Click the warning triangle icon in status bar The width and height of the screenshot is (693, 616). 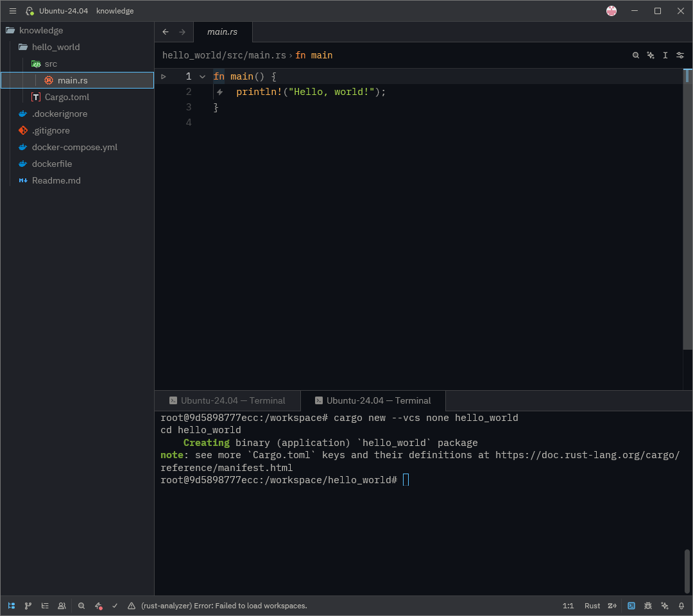pyautogui.click(x=132, y=606)
